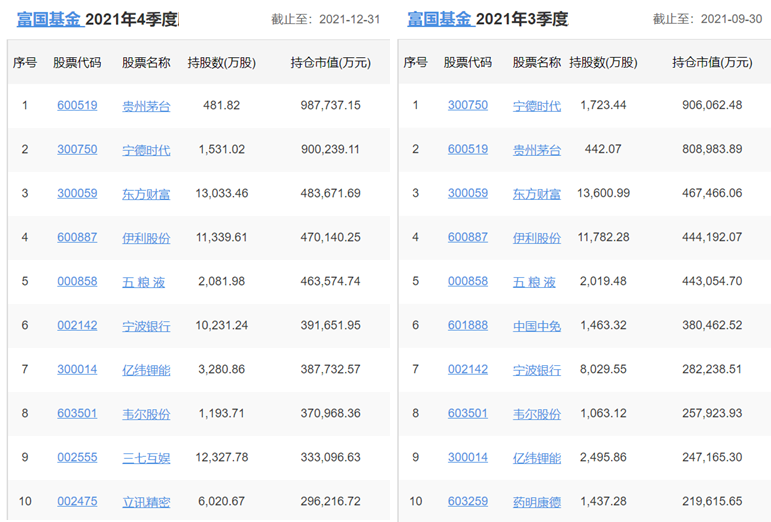
Task: Open 五粮液 link in the 4季度 table
Action: 144,282
